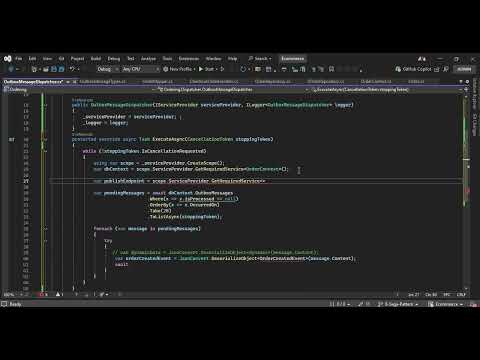Open the Debug configuration dropdown
The image size is (480, 360).
[x=107, y=69]
